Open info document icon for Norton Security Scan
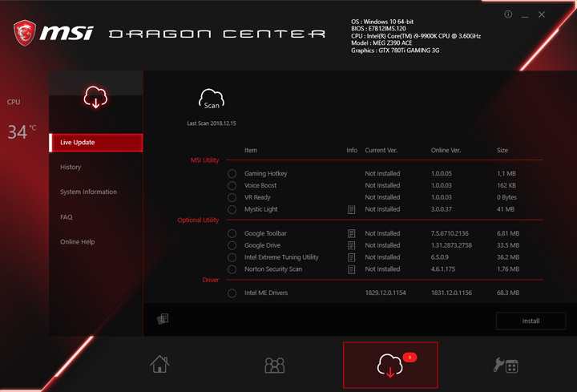Viewport: 577px width, 392px height. 352,269
